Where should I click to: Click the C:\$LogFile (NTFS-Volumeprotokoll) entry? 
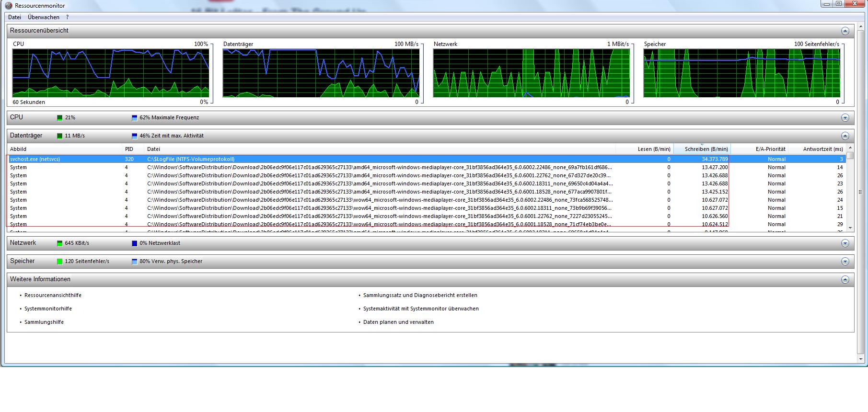191,159
